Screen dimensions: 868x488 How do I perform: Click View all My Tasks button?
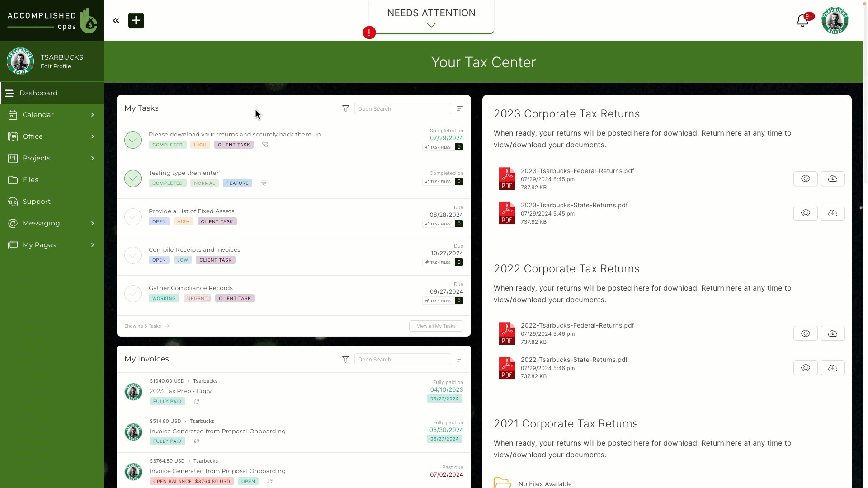point(436,326)
